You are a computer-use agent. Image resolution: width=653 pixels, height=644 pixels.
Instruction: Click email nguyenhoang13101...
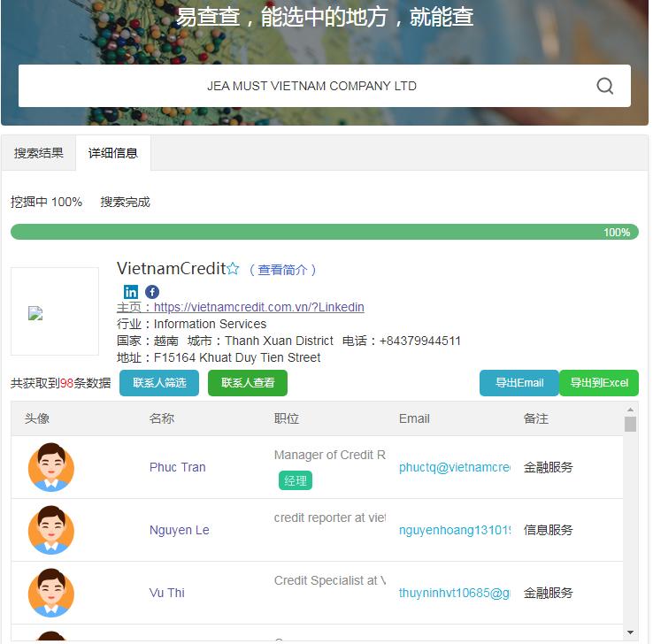(454, 530)
